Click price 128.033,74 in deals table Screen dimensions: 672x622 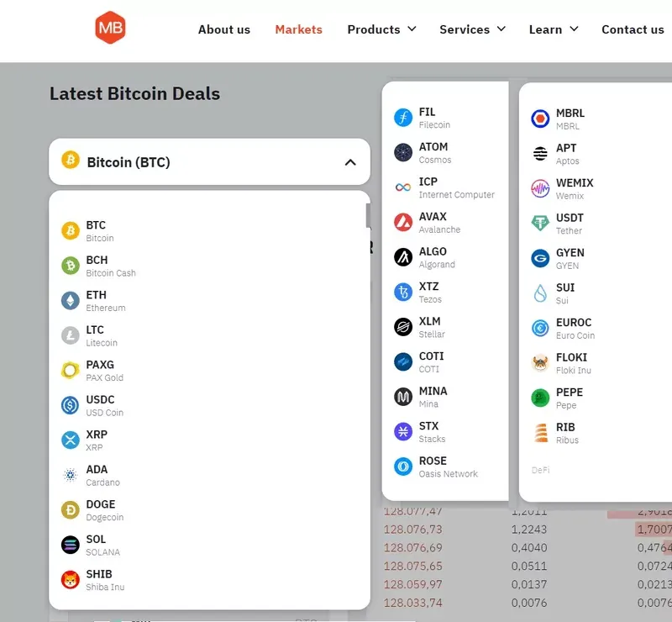point(413,603)
